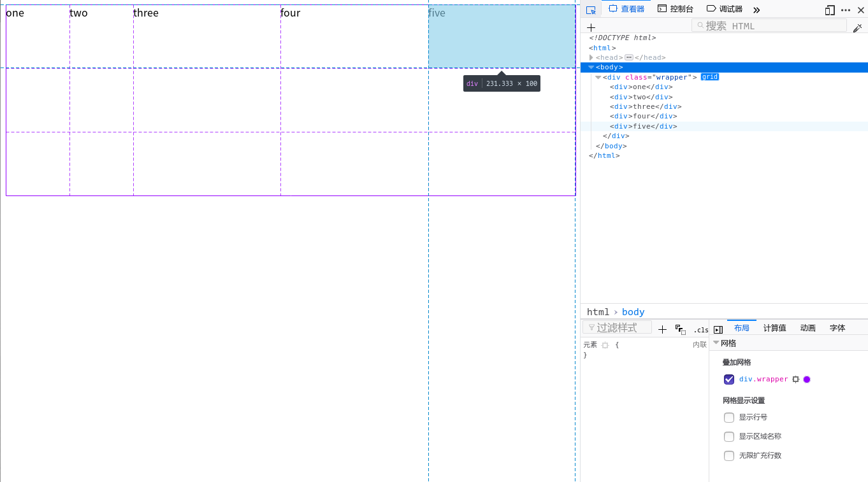Toggle the .cls class panel

pyautogui.click(x=700, y=330)
